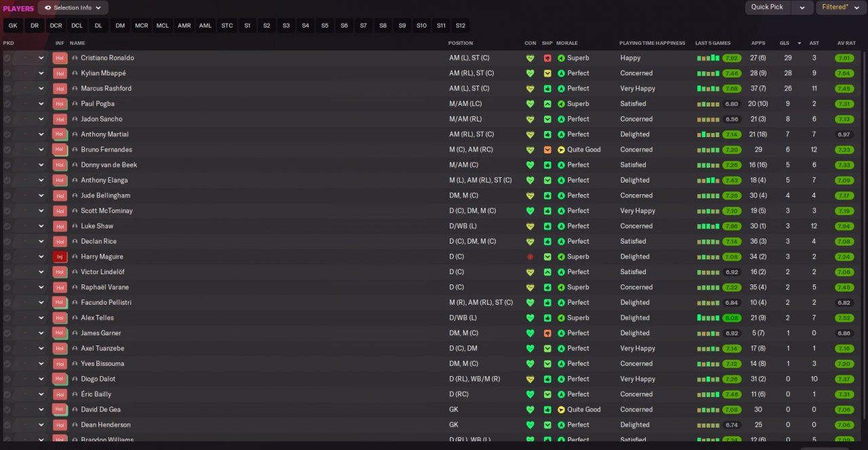
Task: Click the person icon beside Éric Bailly
Action: pyautogui.click(x=75, y=394)
